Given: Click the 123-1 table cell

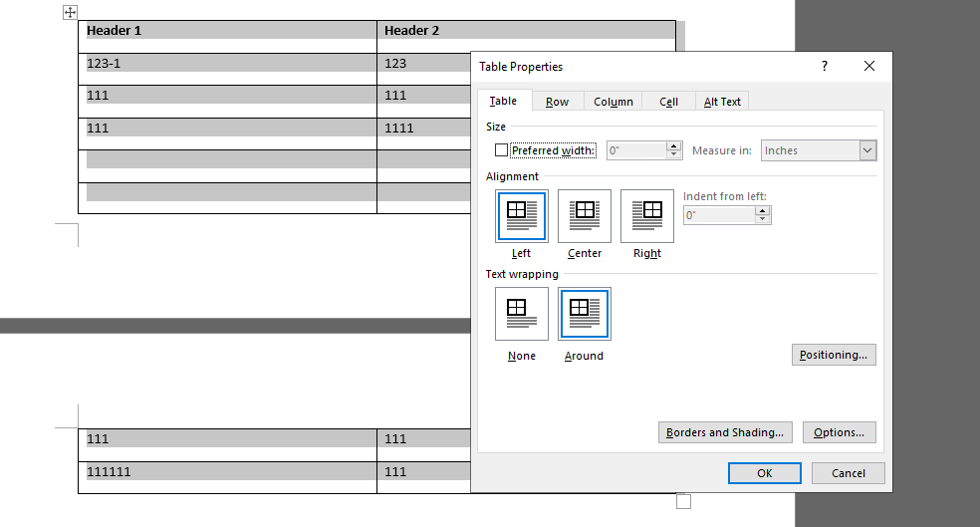Looking at the screenshot, I should (x=227, y=70).
